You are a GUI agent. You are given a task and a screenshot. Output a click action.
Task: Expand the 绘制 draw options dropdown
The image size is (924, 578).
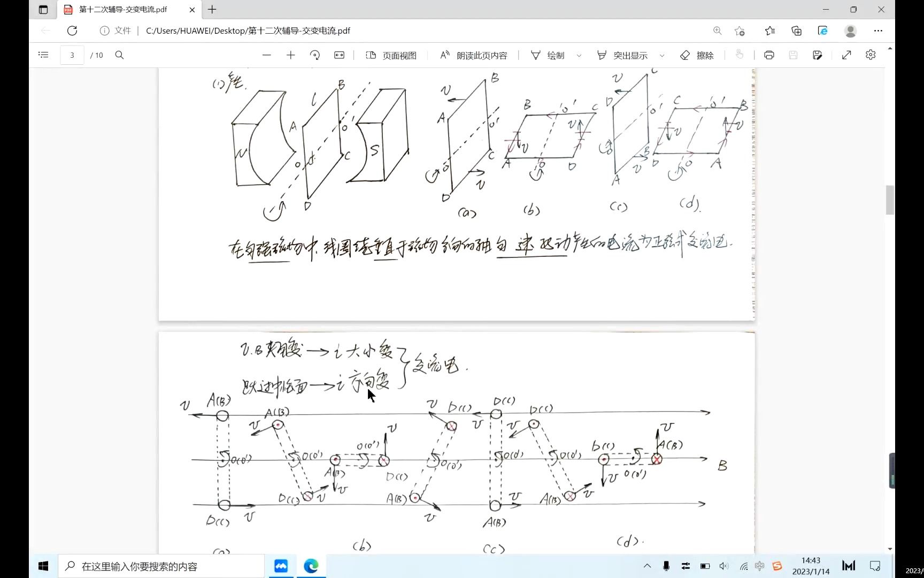pyautogui.click(x=579, y=56)
